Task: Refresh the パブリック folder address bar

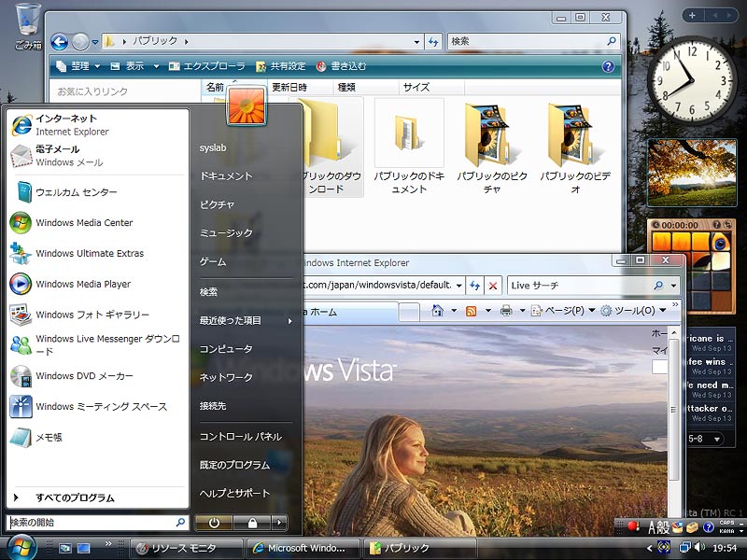Action: point(433,42)
